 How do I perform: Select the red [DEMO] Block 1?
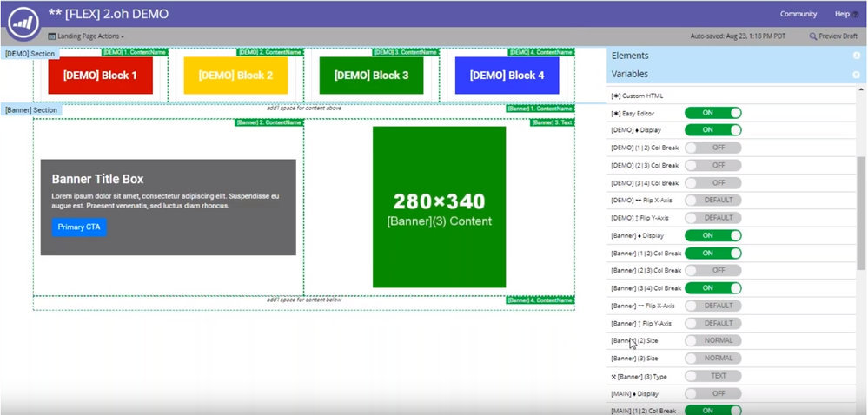point(100,76)
